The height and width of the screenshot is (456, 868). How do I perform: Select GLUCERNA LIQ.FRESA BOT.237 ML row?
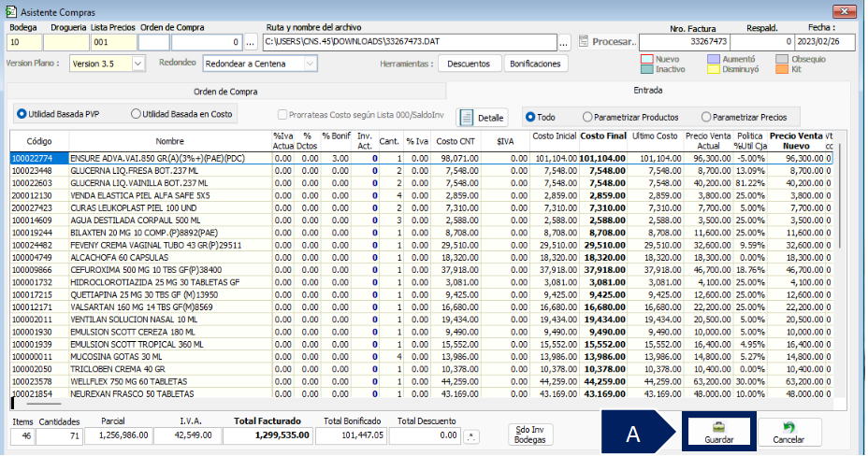click(421, 171)
